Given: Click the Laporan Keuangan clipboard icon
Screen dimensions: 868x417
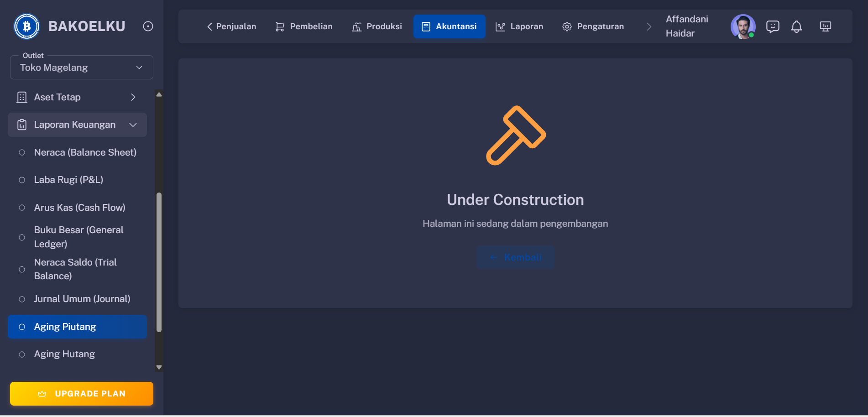Looking at the screenshot, I should [x=22, y=125].
